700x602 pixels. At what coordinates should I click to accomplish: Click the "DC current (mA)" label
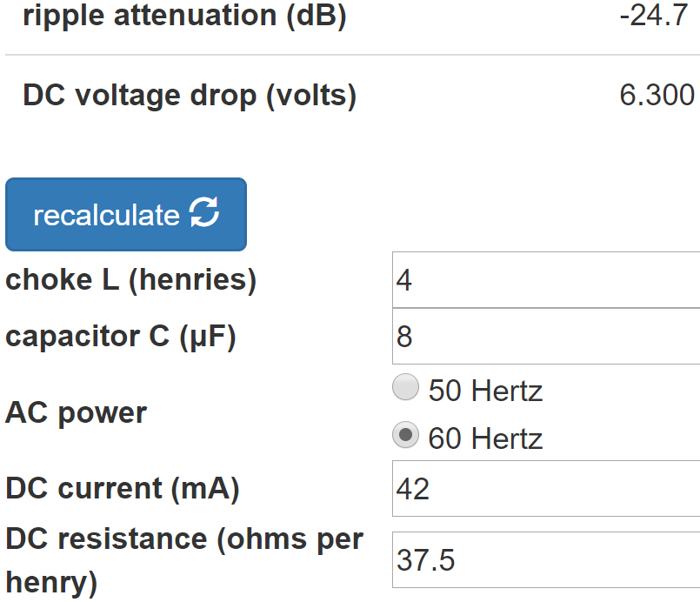pos(123,489)
